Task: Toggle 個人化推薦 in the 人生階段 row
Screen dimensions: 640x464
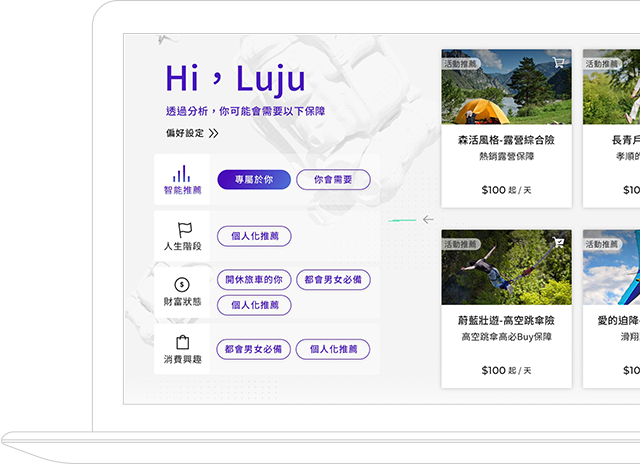Action: [x=254, y=236]
